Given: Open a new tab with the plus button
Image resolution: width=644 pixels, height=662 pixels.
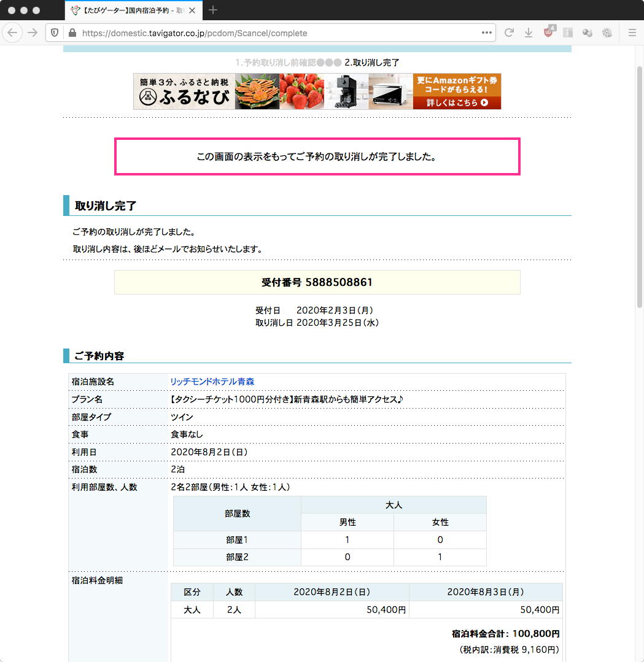Looking at the screenshot, I should [213, 10].
